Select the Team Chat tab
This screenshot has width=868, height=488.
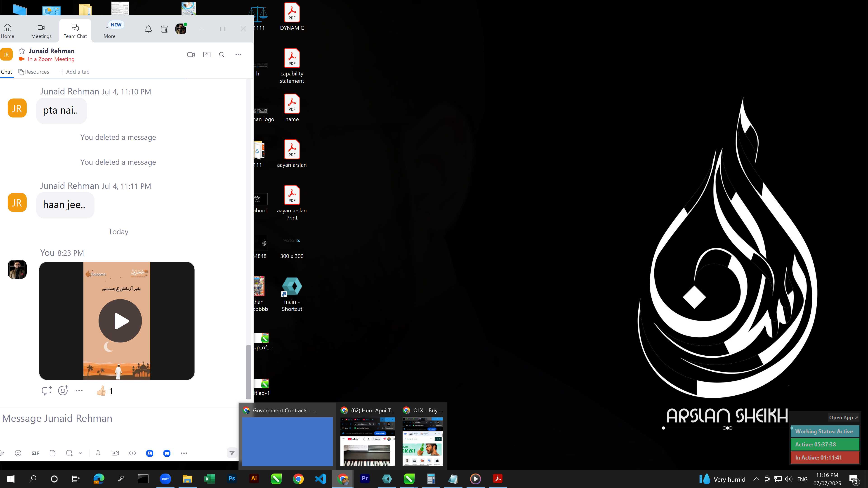[x=75, y=31]
